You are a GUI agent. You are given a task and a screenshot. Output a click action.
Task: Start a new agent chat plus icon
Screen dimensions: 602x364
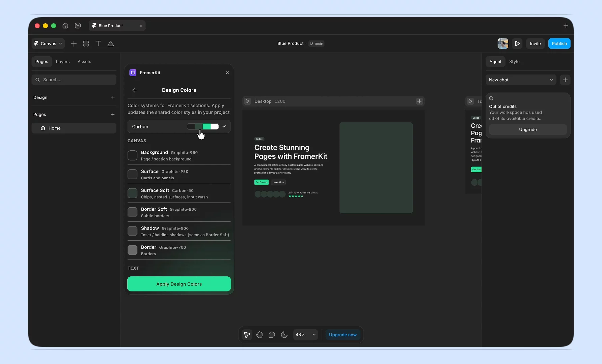tap(565, 80)
